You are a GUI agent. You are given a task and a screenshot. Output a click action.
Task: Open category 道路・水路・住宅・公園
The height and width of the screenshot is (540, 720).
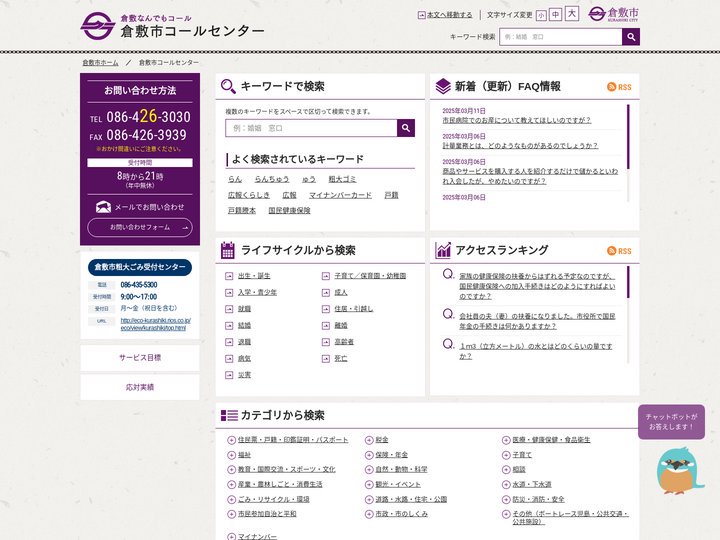[x=411, y=500]
